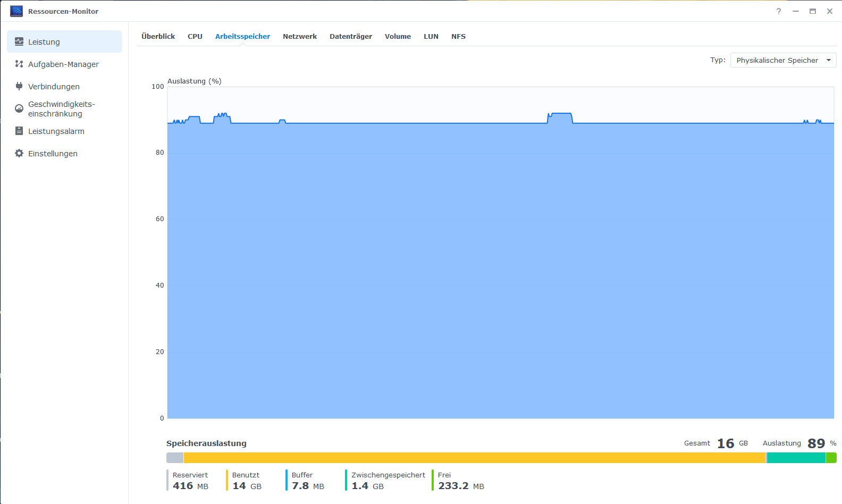Screen dimensions: 842x504
Task: Switch to the CPU tab
Action: point(195,36)
